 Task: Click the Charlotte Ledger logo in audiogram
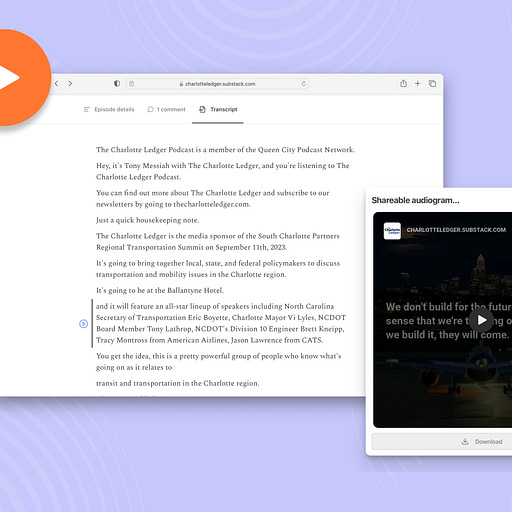(x=392, y=231)
